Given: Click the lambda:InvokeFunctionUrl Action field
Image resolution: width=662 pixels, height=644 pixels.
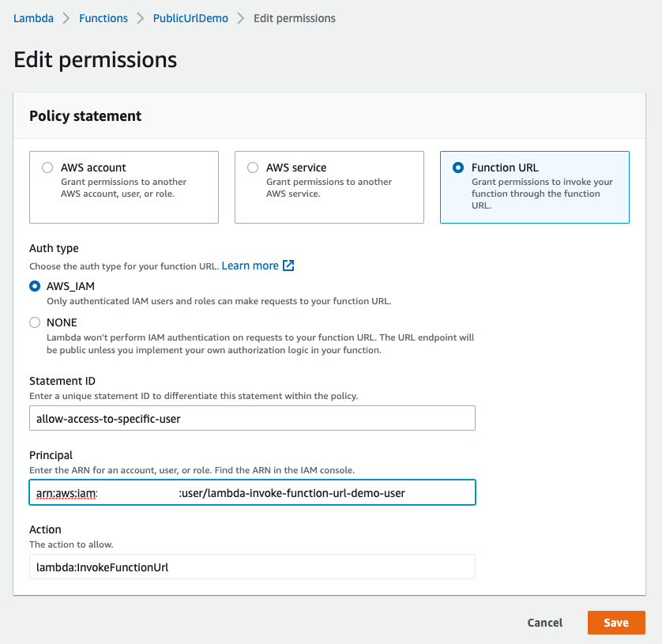Looking at the screenshot, I should click(252, 567).
